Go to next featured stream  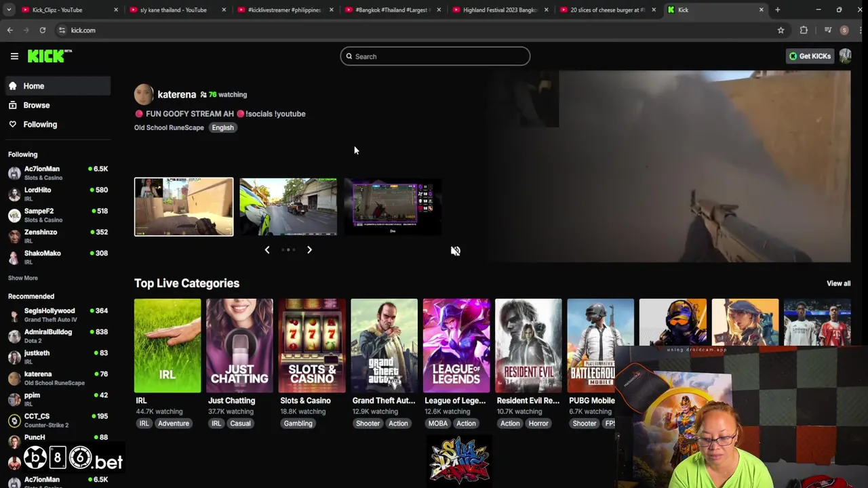[x=309, y=250]
